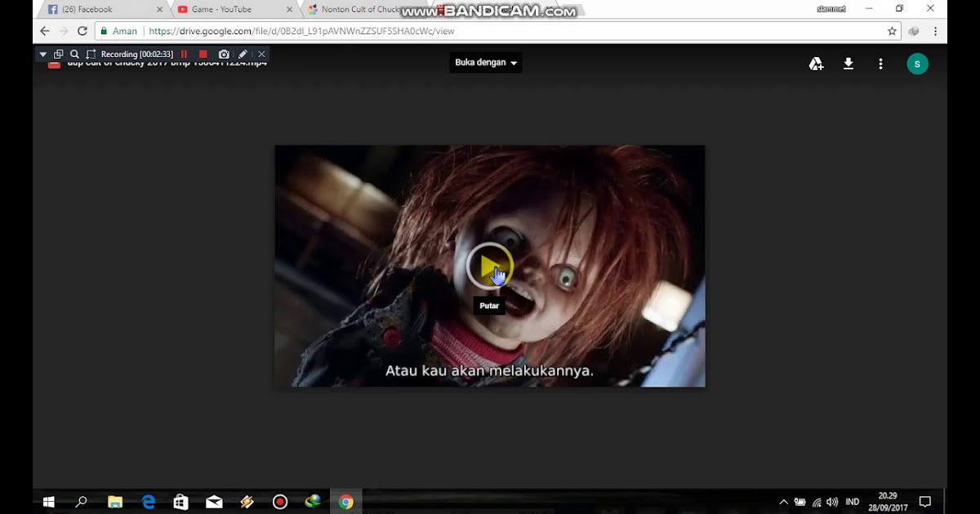Change the IND input language

point(852,502)
